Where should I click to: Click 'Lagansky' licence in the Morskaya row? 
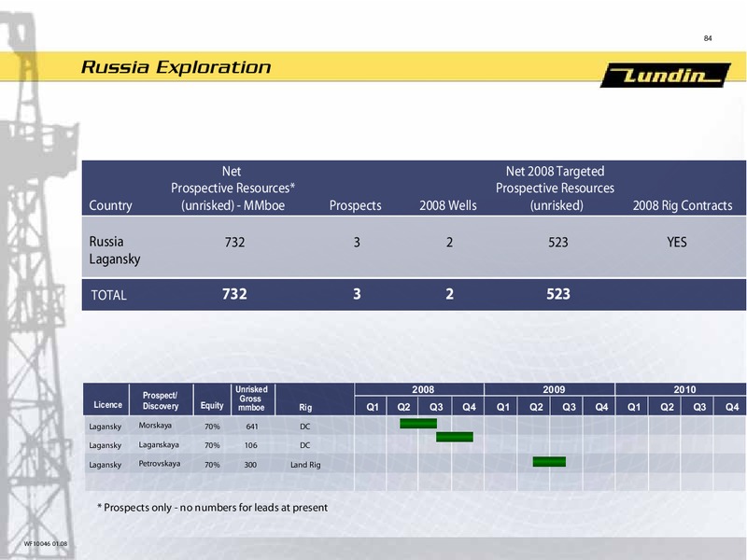tap(105, 427)
